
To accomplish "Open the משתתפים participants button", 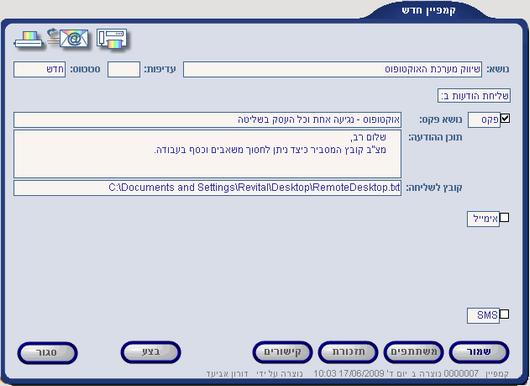I will pos(413,352).
